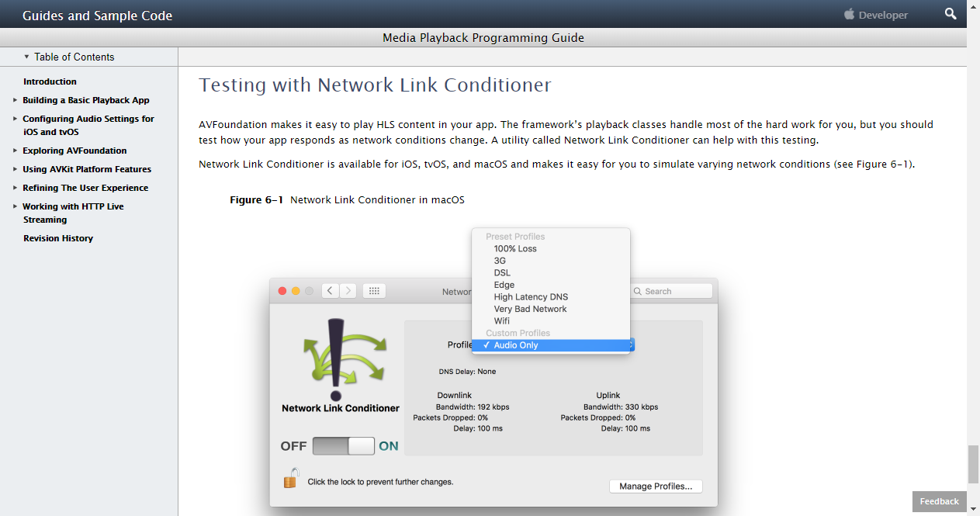Open Using AVKit Platform Features chapter
The width and height of the screenshot is (980, 516).
pos(87,169)
